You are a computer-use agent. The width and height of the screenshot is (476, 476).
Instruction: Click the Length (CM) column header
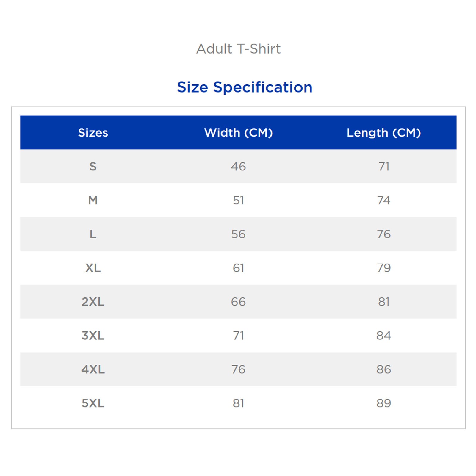(x=384, y=133)
